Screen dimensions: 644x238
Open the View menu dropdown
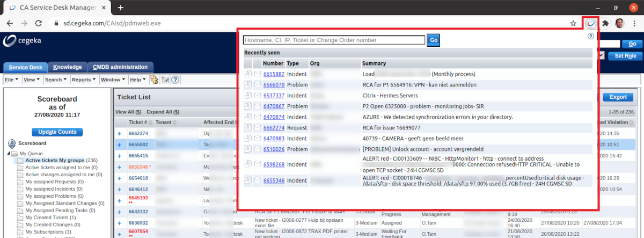pos(32,80)
